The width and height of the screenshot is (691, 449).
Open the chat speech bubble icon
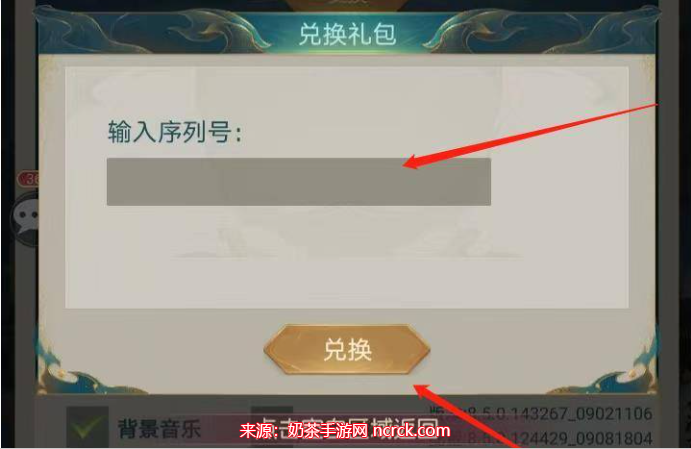tap(26, 218)
